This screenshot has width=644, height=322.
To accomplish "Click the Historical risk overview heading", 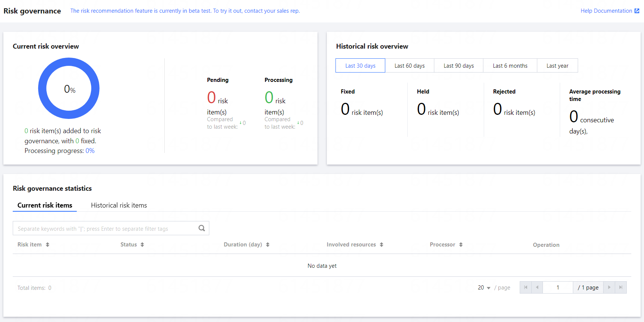I will 372,46.
